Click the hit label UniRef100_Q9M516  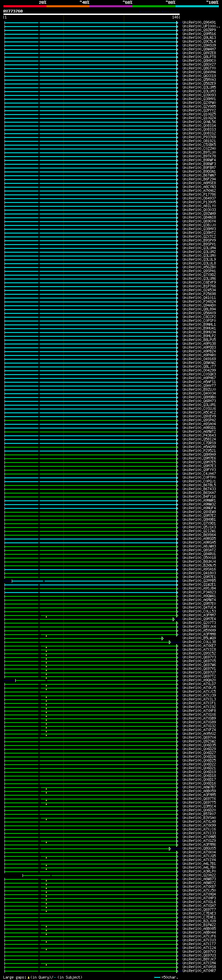tap(199, 34)
